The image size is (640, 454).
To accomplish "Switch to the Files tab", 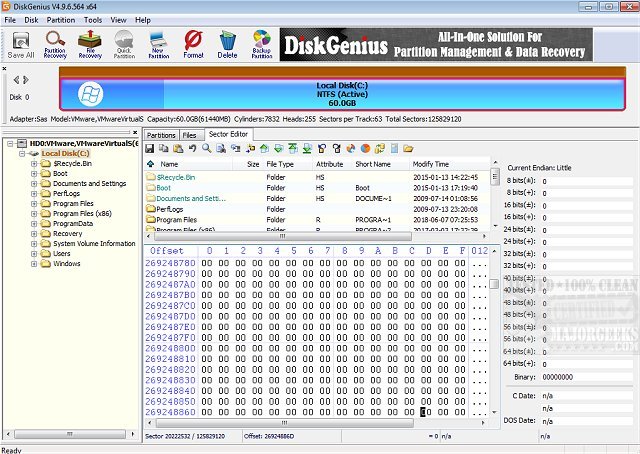I will (x=189, y=134).
